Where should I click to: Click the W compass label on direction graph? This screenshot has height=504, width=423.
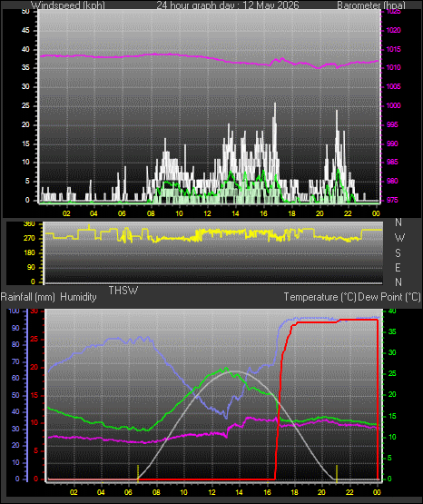(x=399, y=238)
